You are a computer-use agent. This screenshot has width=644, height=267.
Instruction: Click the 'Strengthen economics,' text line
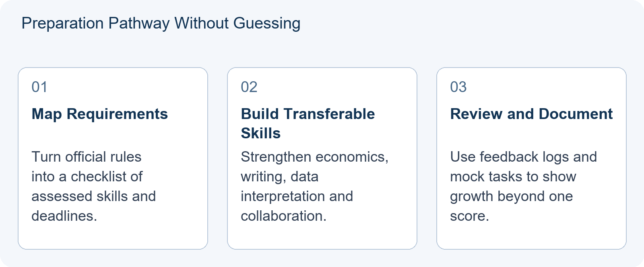(x=315, y=157)
